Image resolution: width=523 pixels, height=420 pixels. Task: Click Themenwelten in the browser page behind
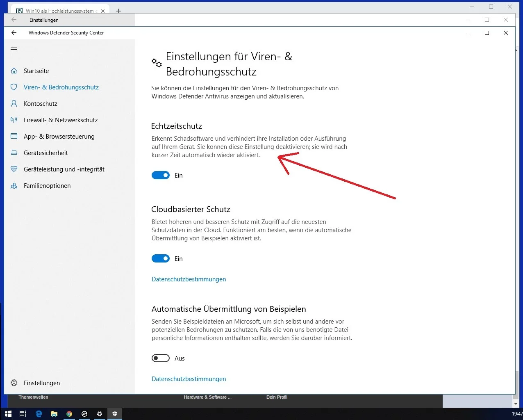[33, 397]
